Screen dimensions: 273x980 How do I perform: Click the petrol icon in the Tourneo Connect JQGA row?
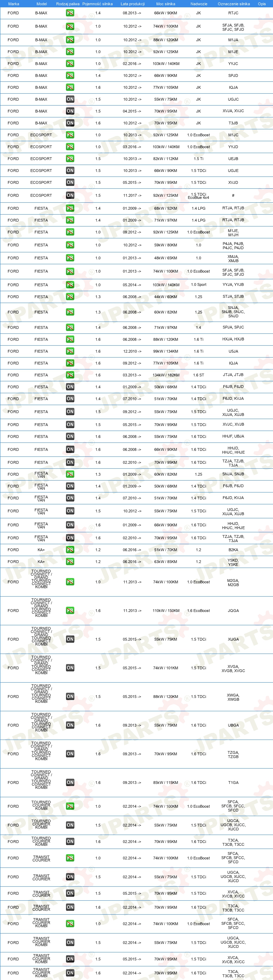tap(70, 611)
